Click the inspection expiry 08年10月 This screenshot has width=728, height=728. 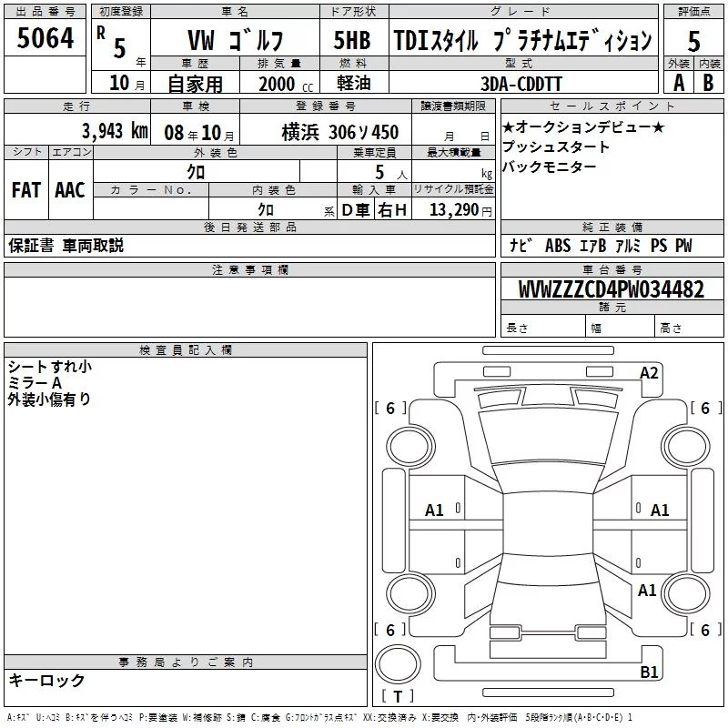click(x=199, y=133)
